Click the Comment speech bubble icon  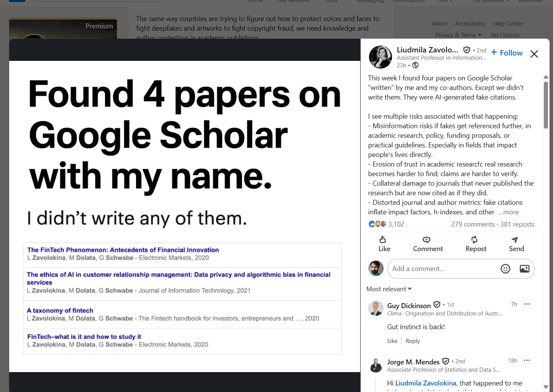point(426,240)
